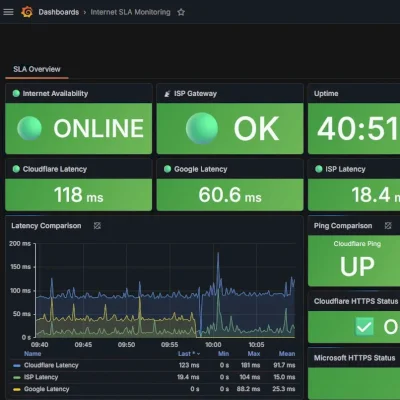Click the Google Latency status dot

[x=167, y=169]
